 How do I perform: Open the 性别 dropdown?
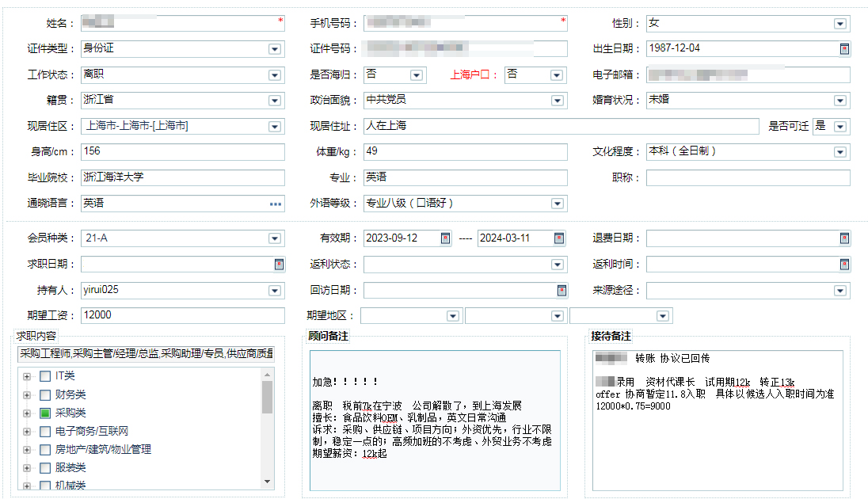[x=839, y=24]
